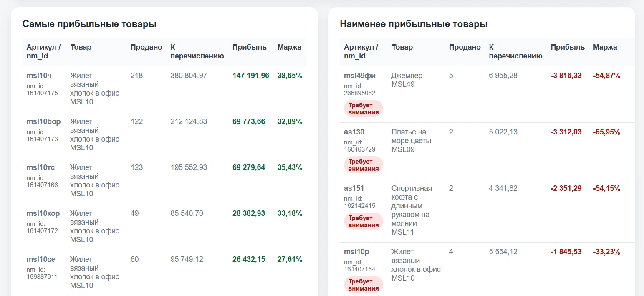This screenshot has width=644, height=296.
Task: Click 'Маржа' header in least profitable table
Action: point(605,47)
